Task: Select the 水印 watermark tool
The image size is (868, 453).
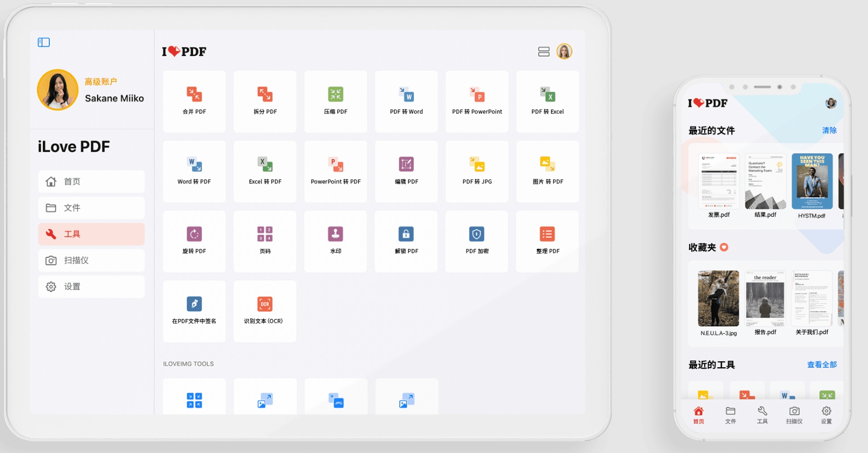Action: (x=336, y=242)
